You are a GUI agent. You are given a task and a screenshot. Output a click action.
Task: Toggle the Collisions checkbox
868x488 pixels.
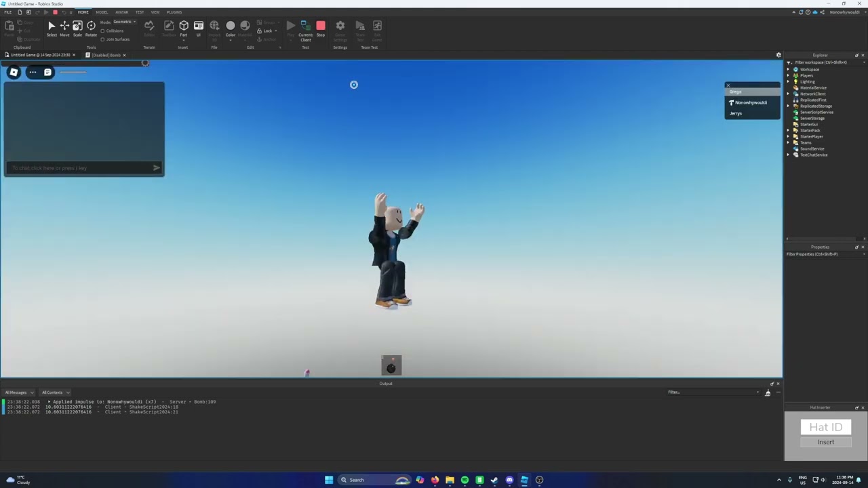[102, 31]
